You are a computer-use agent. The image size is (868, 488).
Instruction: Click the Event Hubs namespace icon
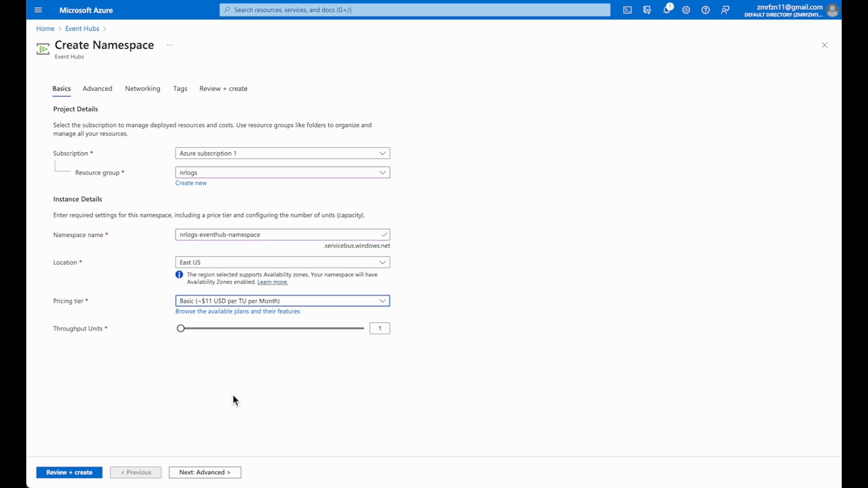click(x=43, y=49)
